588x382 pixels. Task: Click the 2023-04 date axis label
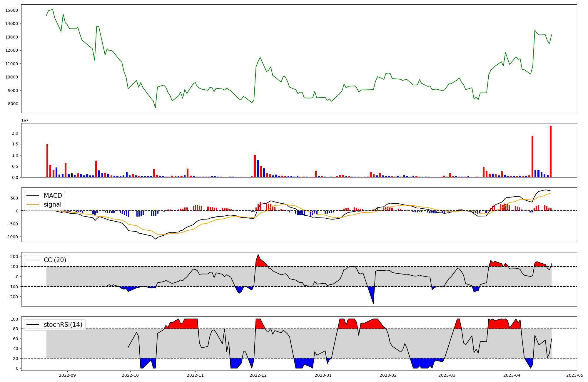coord(512,375)
